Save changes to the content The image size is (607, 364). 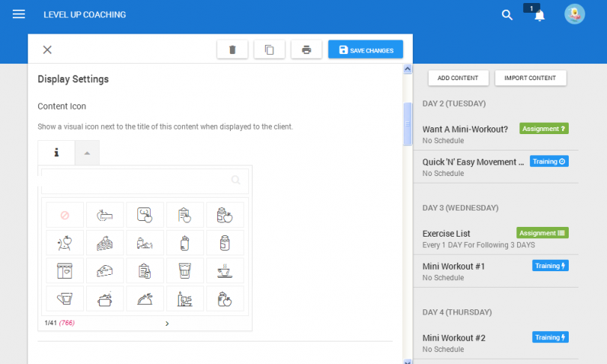click(x=366, y=49)
